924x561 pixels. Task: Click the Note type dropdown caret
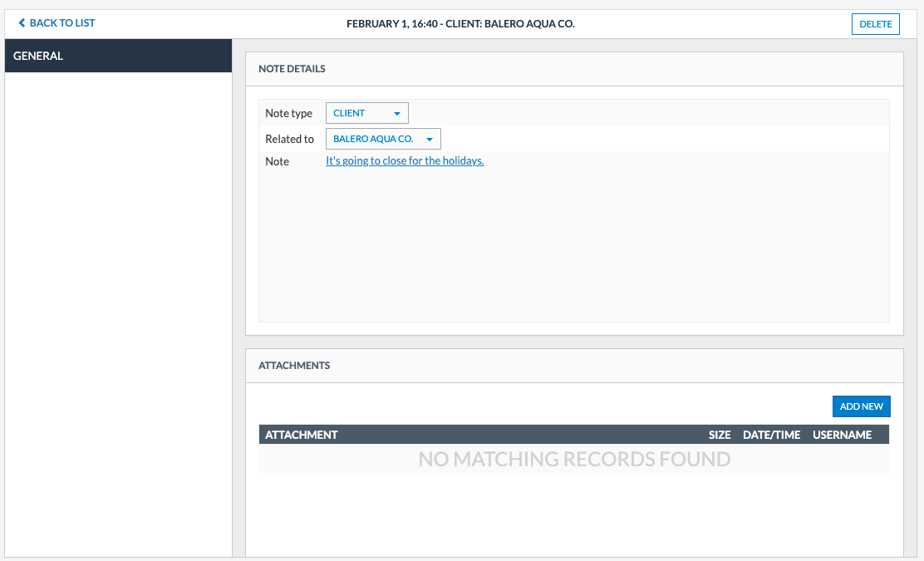[396, 114]
